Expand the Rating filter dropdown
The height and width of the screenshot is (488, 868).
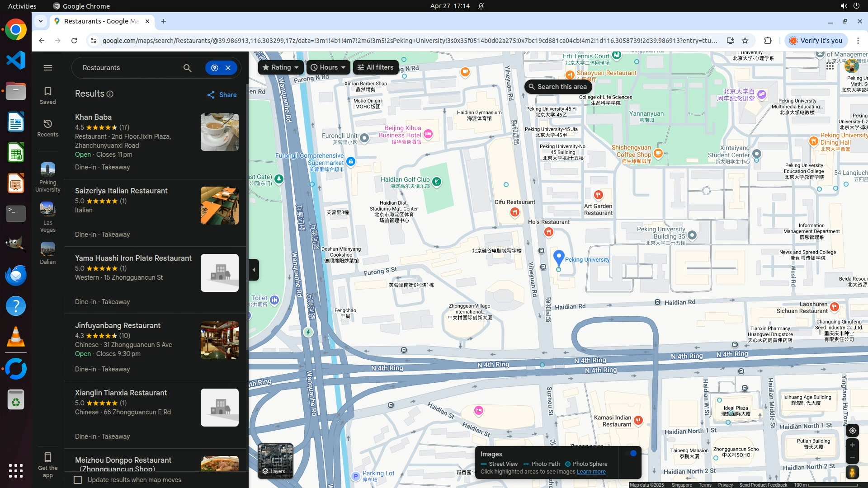[x=281, y=67]
